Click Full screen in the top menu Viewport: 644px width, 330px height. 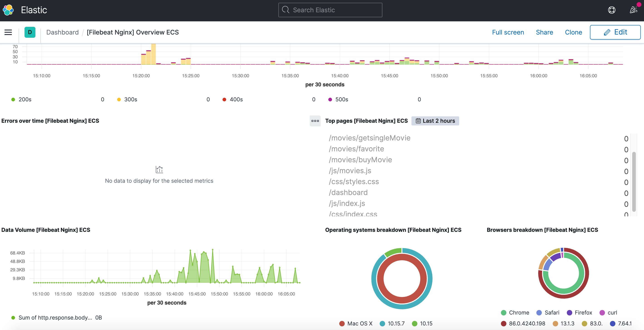pos(508,32)
